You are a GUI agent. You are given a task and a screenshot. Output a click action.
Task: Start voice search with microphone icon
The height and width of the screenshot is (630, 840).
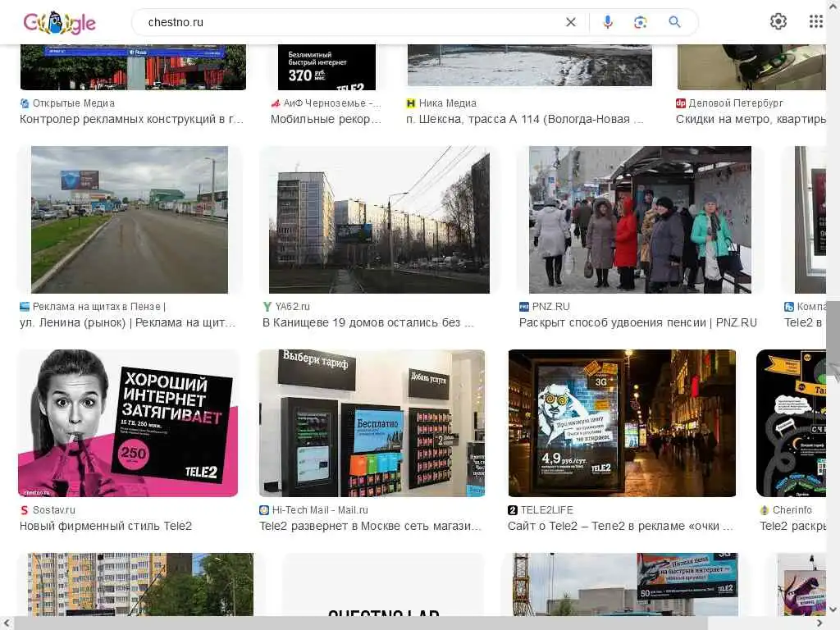tap(608, 22)
